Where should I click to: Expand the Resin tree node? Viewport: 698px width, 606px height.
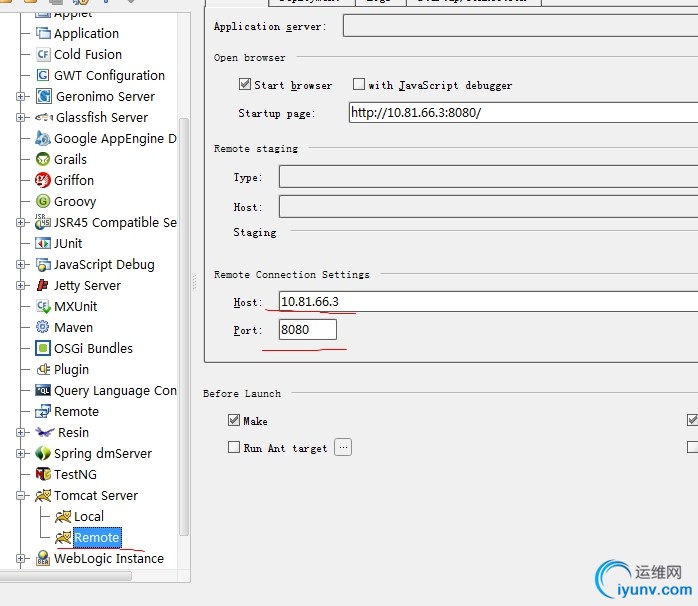pyautogui.click(x=20, y=432)
